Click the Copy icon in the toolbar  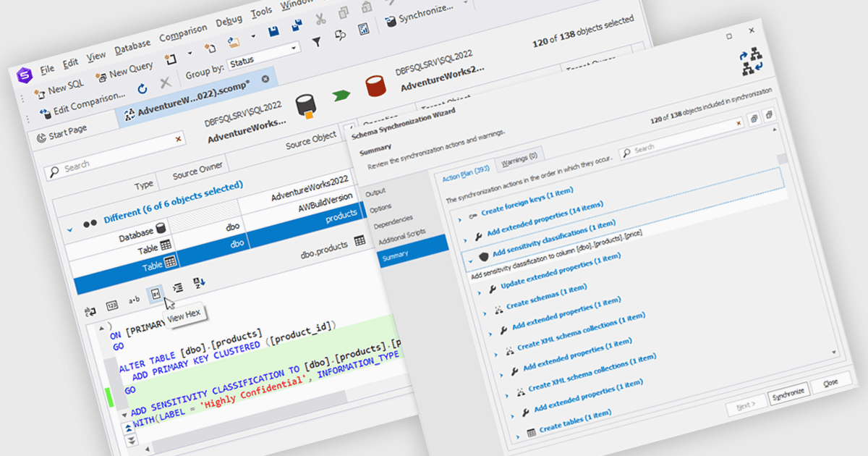[343, 12]
